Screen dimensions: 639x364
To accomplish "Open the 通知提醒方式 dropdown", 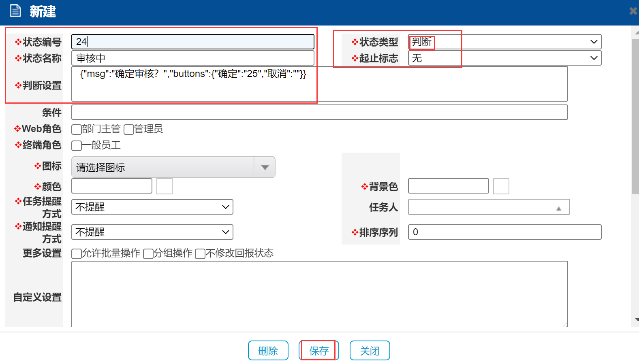I will pyautogui.click(x=152, y=232).
